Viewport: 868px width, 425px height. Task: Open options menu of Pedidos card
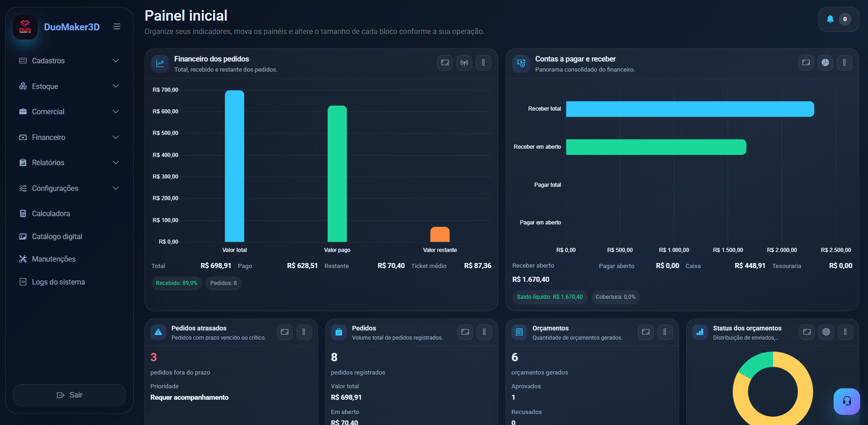[x=484, y=332]
